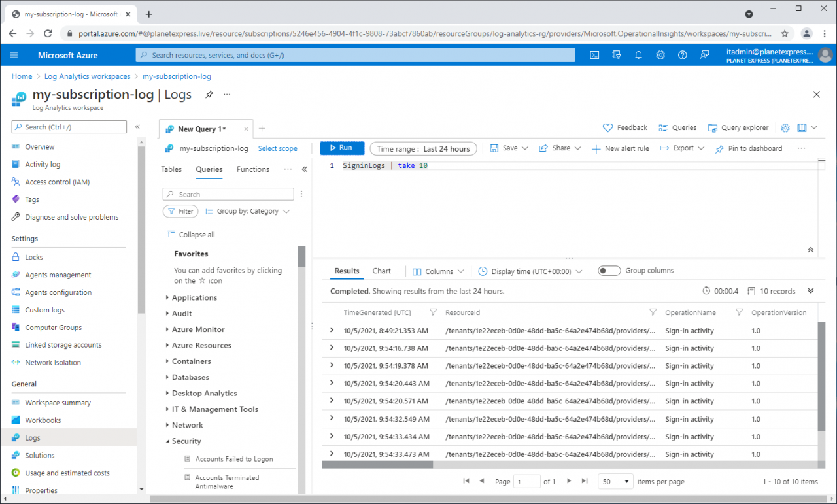837x504 pixels.
Task: Toggle the Group columns switch
Action: [609, 271]
